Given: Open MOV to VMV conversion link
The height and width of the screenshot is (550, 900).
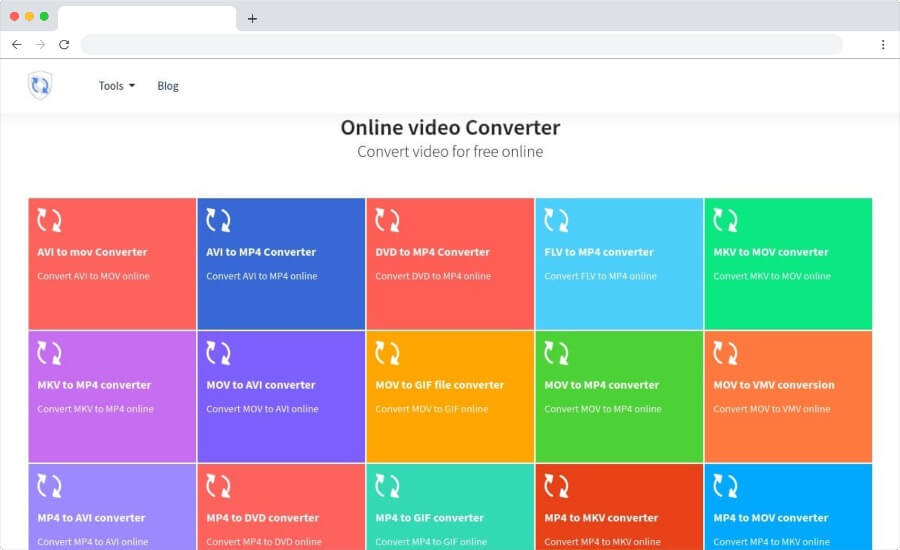Looking at the screenshot, I should point(774,385).
